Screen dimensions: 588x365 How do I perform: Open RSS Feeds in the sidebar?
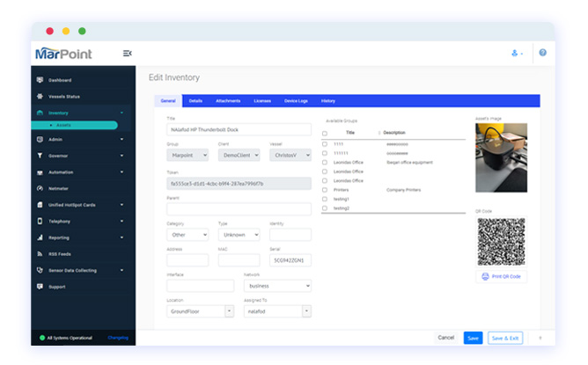point(60,254)
